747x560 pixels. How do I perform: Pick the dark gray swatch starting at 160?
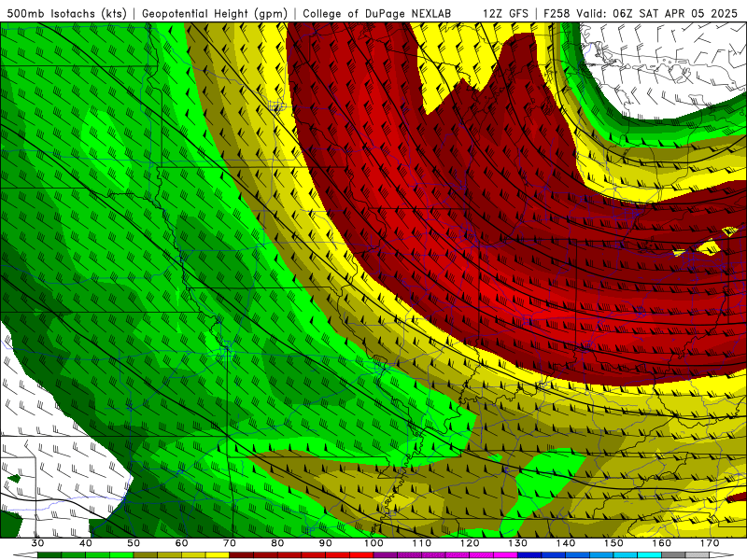tap(673, 554)
